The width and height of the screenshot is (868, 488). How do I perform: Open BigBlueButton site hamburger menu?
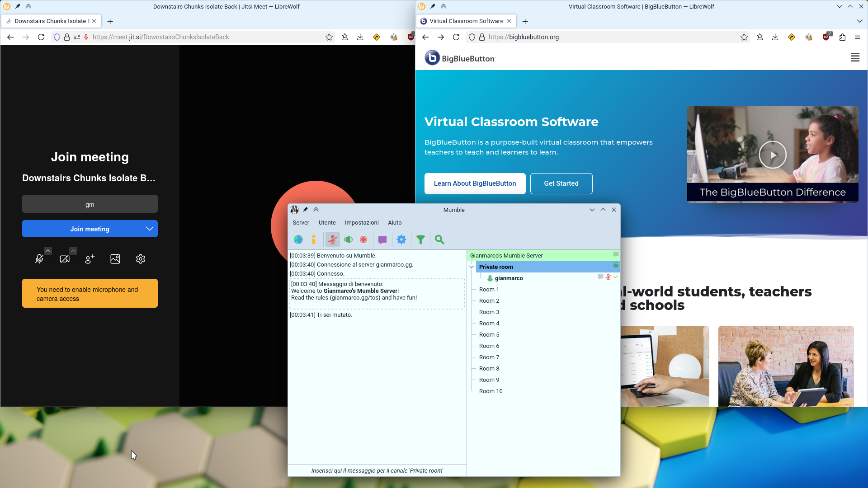click(x=855, y=57)
